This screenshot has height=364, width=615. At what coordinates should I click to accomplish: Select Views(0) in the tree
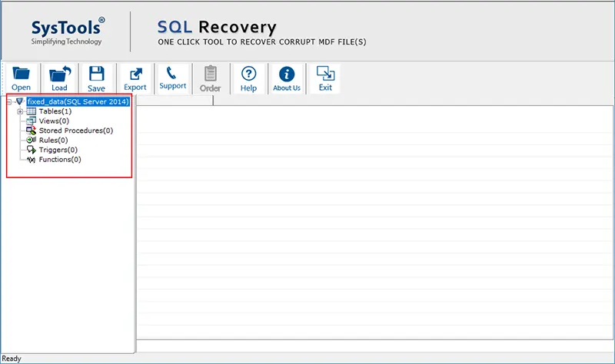tap(54, 121)
